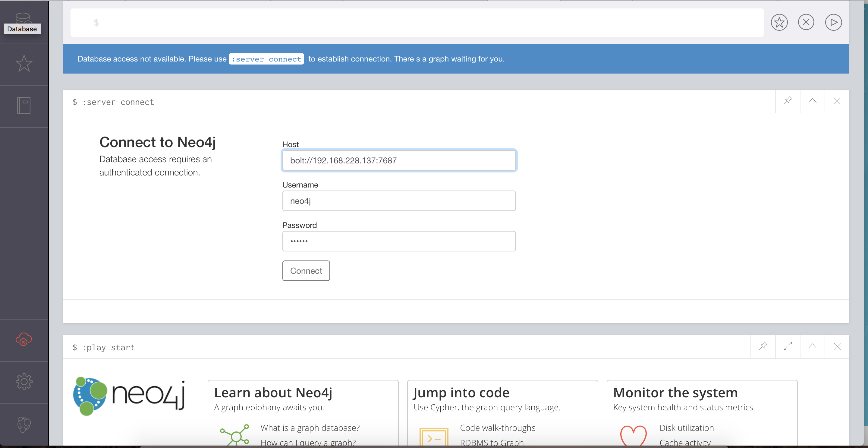Open Disk utilization link

[x=687, y=428]
